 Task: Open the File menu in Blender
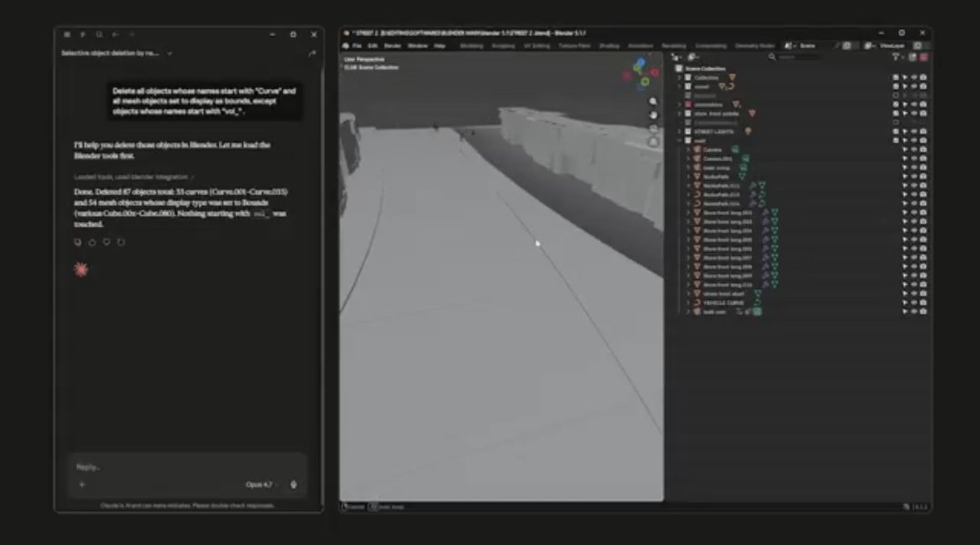click(x=357, y=45)
